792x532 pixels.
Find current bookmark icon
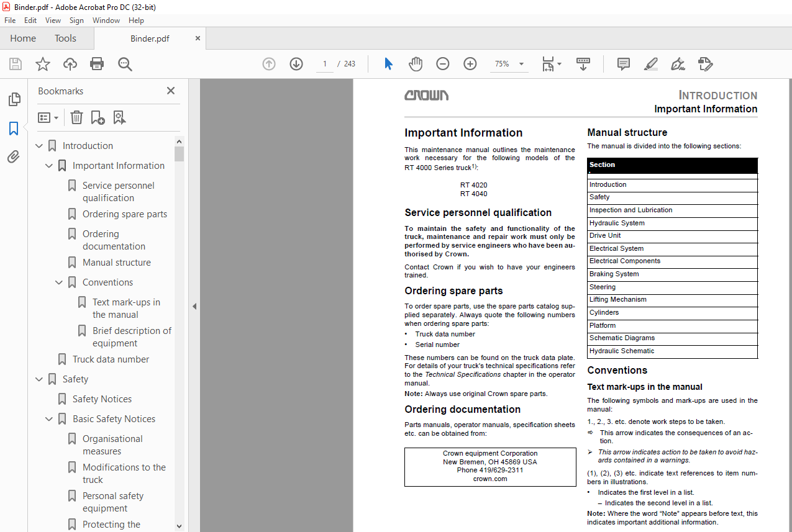(x=120, y=117)
